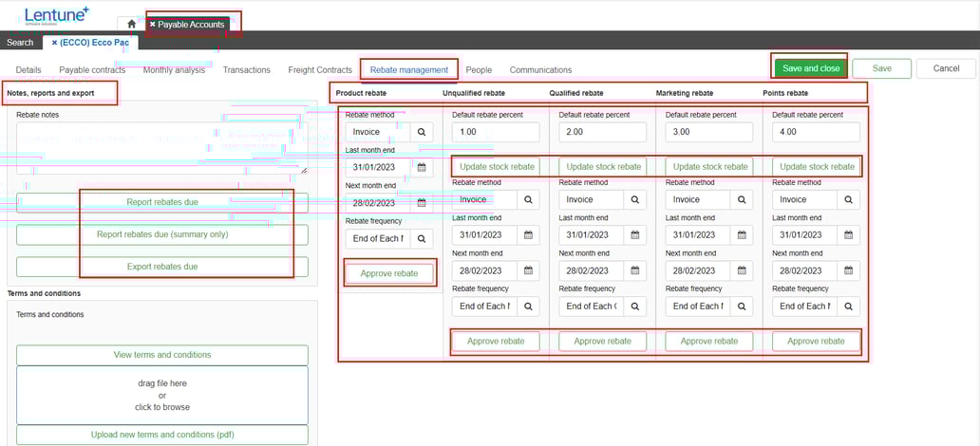Edit Points default rebate percent 4.00
This screenshot has height=446, width=980.
(817, 132)
